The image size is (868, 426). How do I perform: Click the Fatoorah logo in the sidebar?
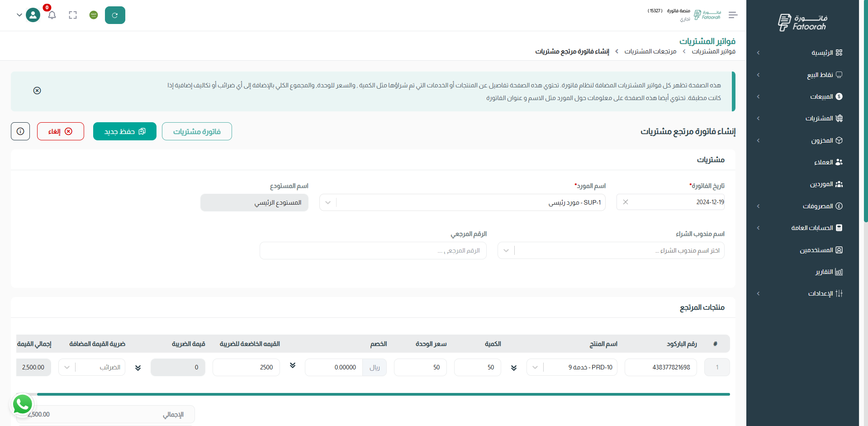tap(802, 22)
